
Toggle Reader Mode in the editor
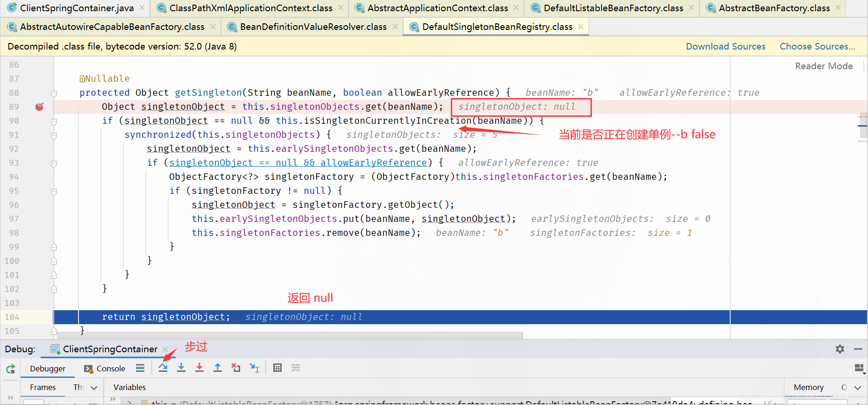(x=824, y=66)
